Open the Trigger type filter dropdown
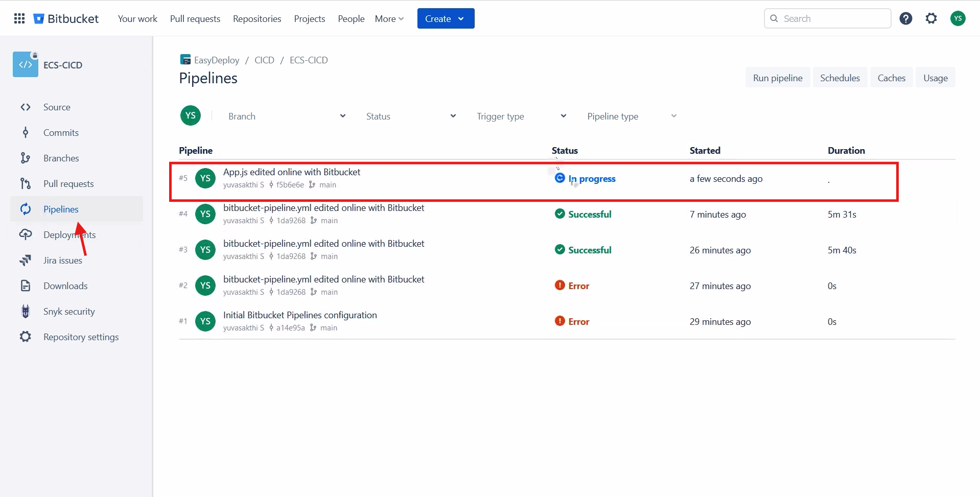This screenshot has width=980, height=497. [521, 116]
